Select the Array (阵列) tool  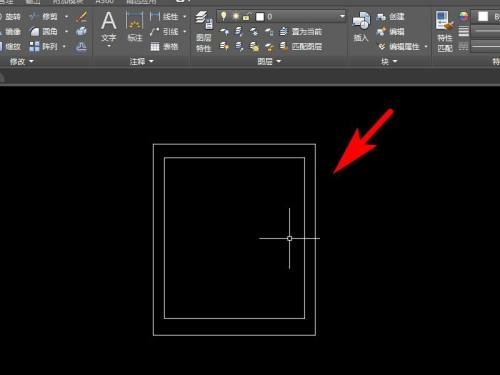point(44,47)
